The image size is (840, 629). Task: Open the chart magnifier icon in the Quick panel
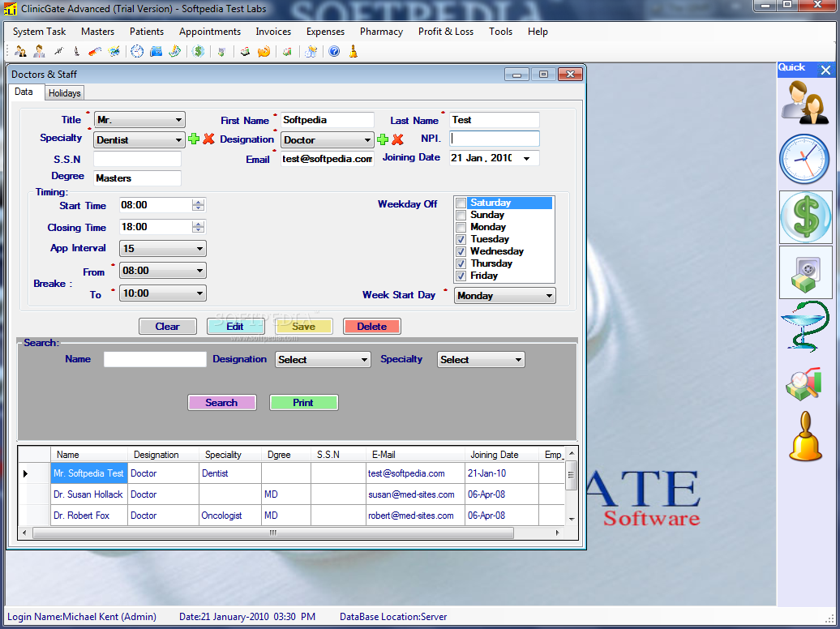[804, 383]
